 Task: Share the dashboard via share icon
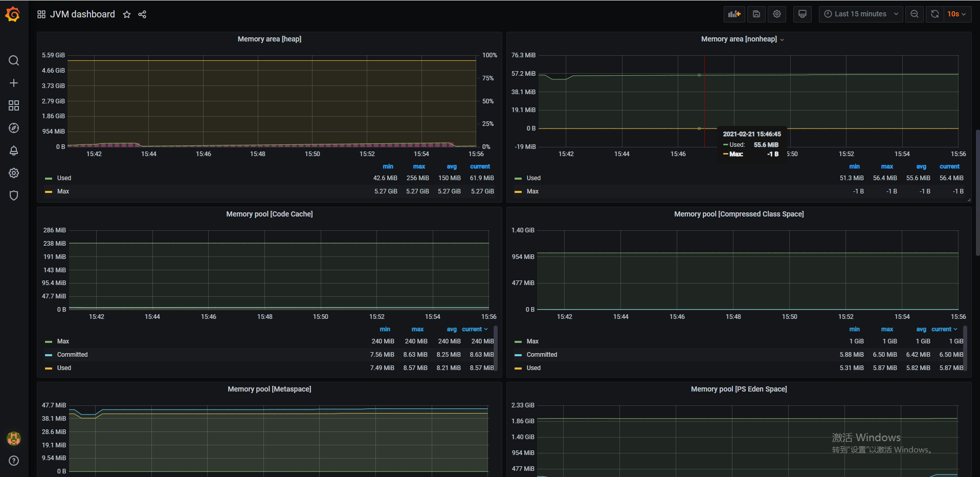(x=142, y=14)
